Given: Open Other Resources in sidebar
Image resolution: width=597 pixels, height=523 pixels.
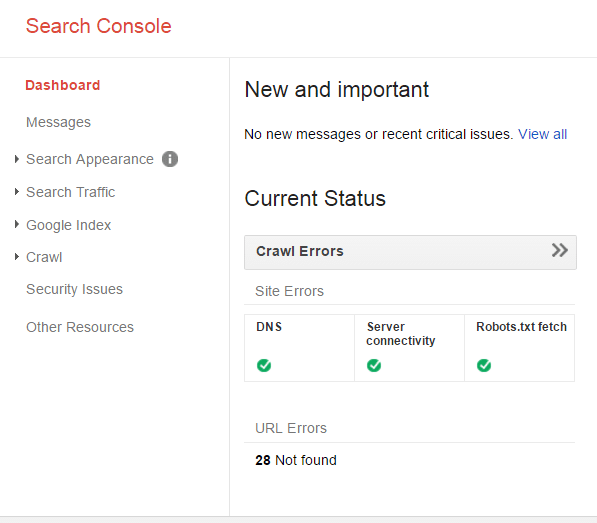Looking at the screenshot, I should tap(80, 327).
